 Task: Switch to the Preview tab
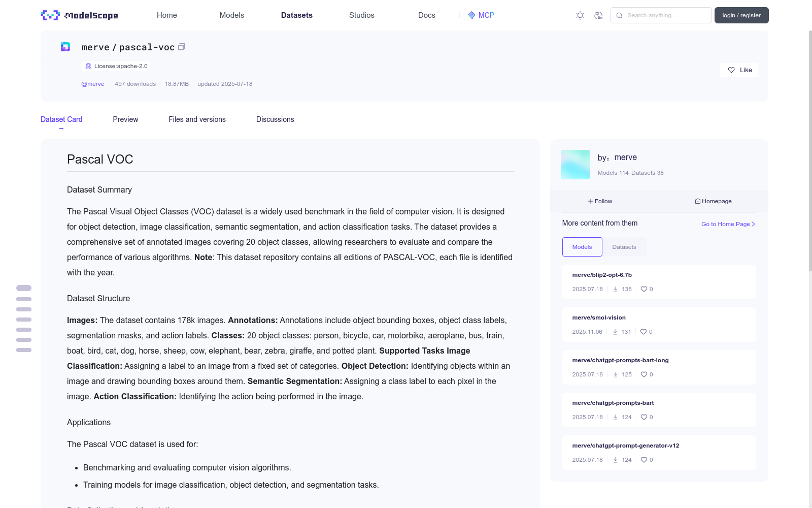pyautogui.click(x=125, y=119)
